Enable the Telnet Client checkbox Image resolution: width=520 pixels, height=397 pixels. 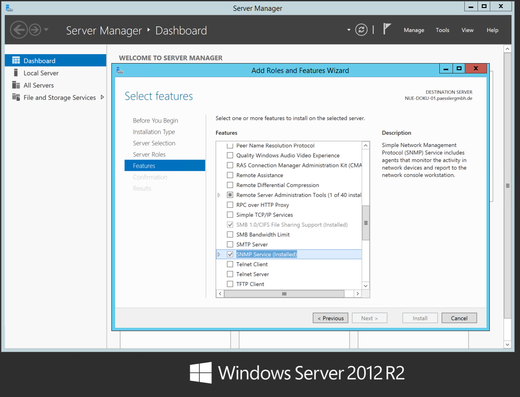click(x=230, y=264)
